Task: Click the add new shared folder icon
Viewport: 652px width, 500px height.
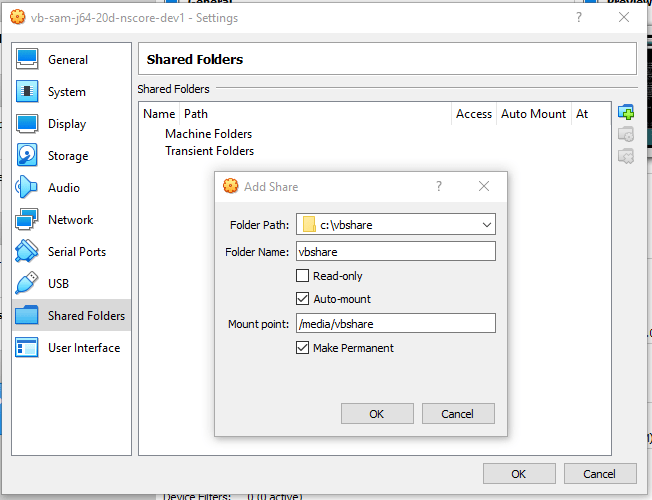Action: pyautogui.click(x=626, y=112)
